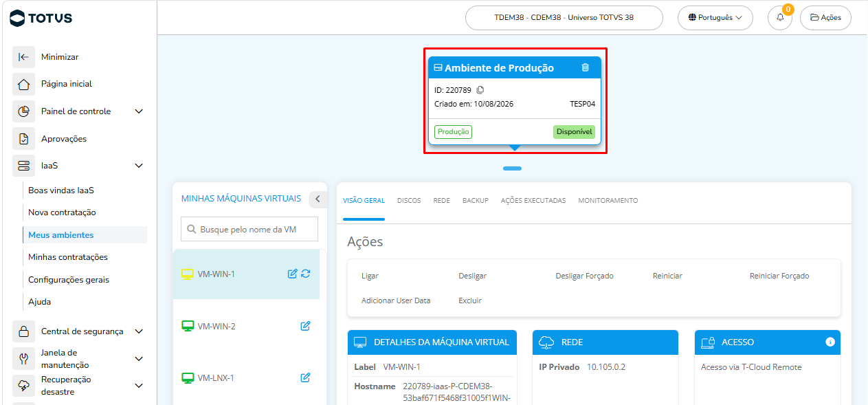Click Excluir action
The height and width of the screenshot is (405, 868).
470,300
